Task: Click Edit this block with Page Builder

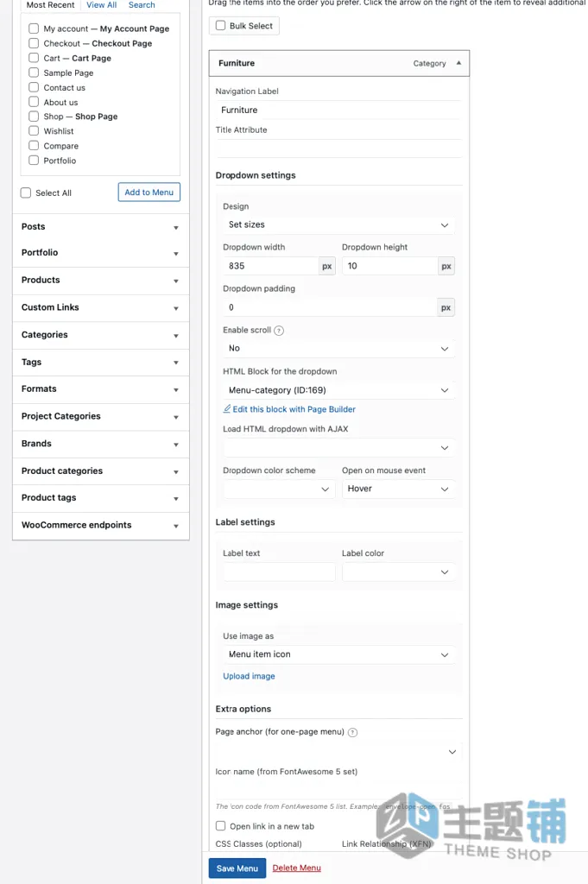Action: click(294, 409)
